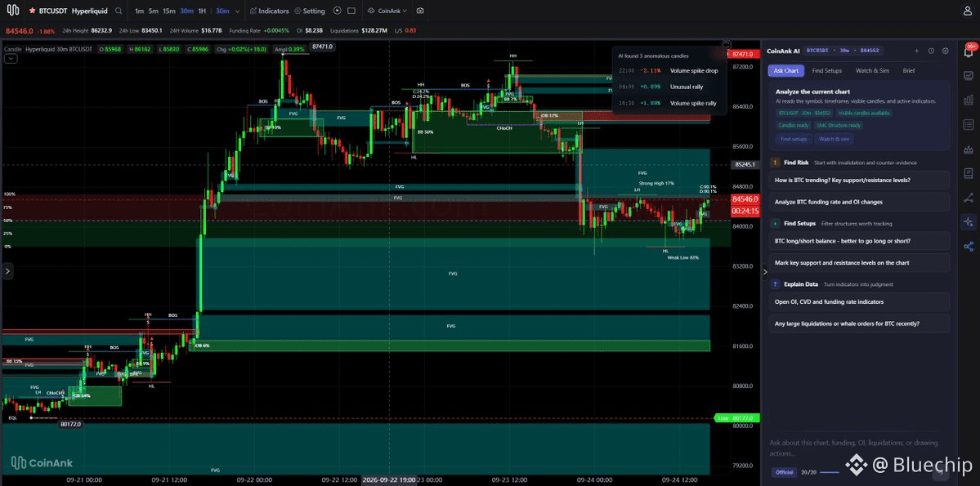Click the share icon in right sidebar
980x486 pixels.
click(x=969, y=246)
